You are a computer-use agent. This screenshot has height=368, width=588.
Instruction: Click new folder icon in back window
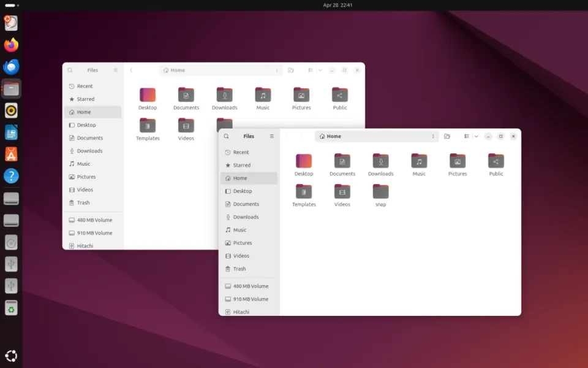tap(291, 70)
